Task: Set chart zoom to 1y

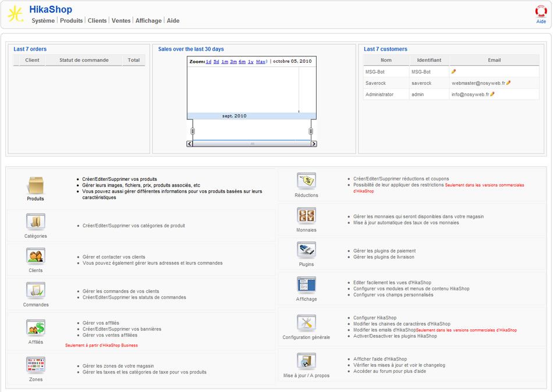Action: point(251,61)
